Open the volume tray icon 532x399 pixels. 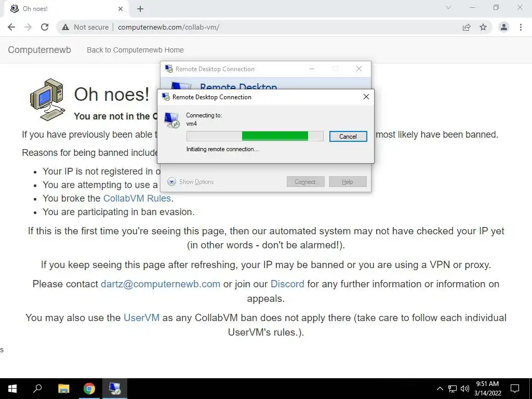pos(465,389)
